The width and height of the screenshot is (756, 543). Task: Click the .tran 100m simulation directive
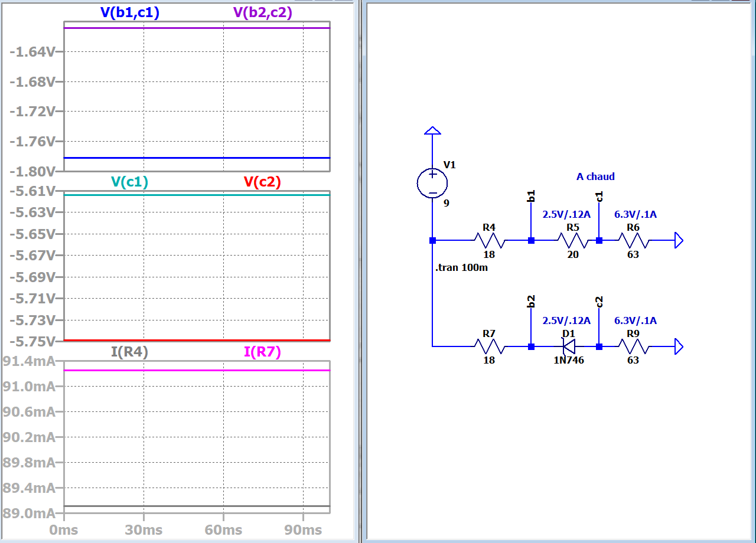point(461,267)
